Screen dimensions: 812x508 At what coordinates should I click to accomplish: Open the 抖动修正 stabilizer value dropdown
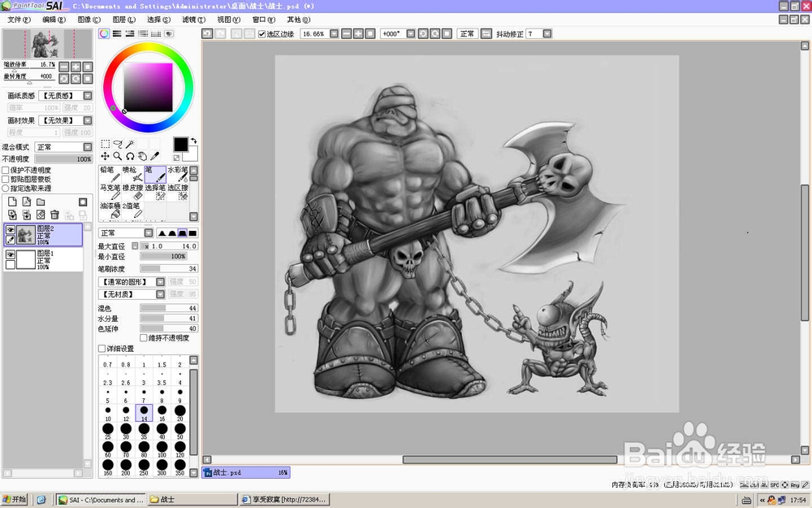[x=546, y=33]
